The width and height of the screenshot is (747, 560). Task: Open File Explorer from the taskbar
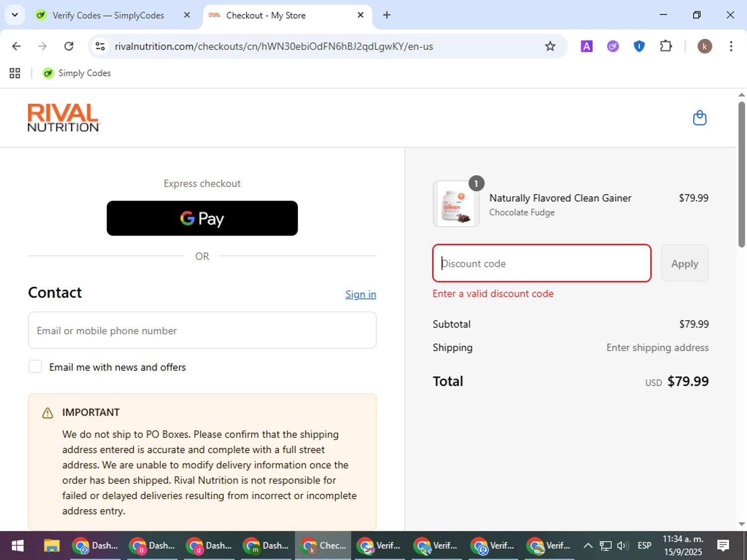52,546
